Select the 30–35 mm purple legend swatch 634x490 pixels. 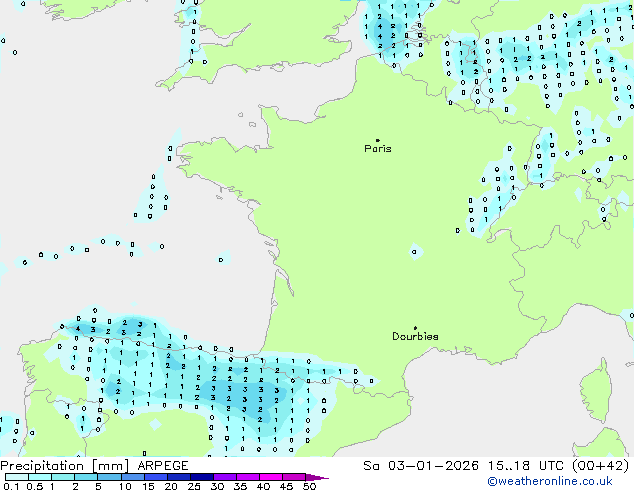pyautogui.click(x=225, y=477)
